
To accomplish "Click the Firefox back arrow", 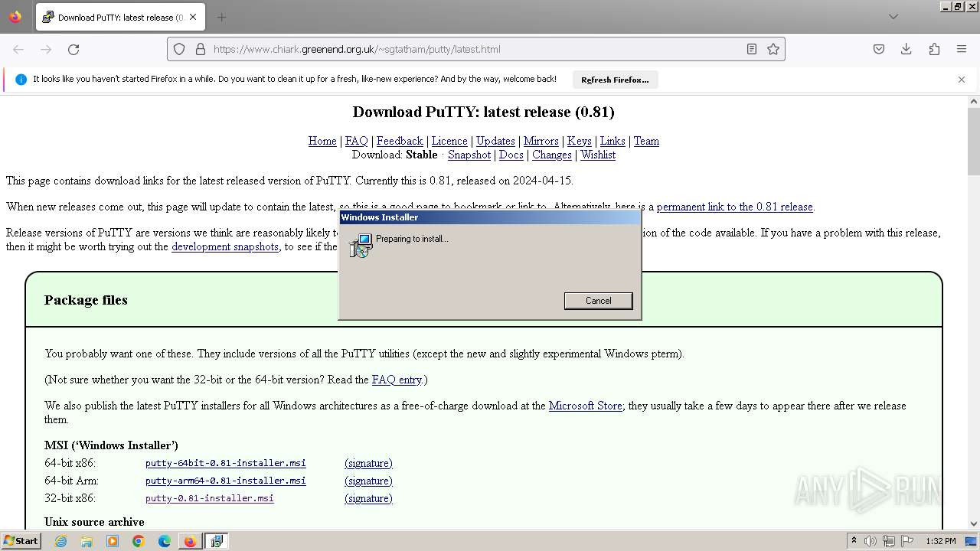I will click(x=18, y=49).
